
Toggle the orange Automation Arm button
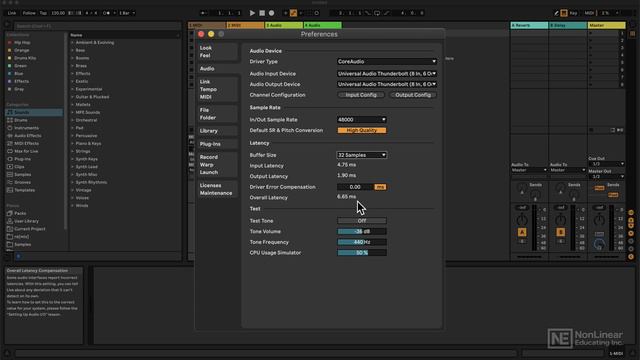click(293, 13)
